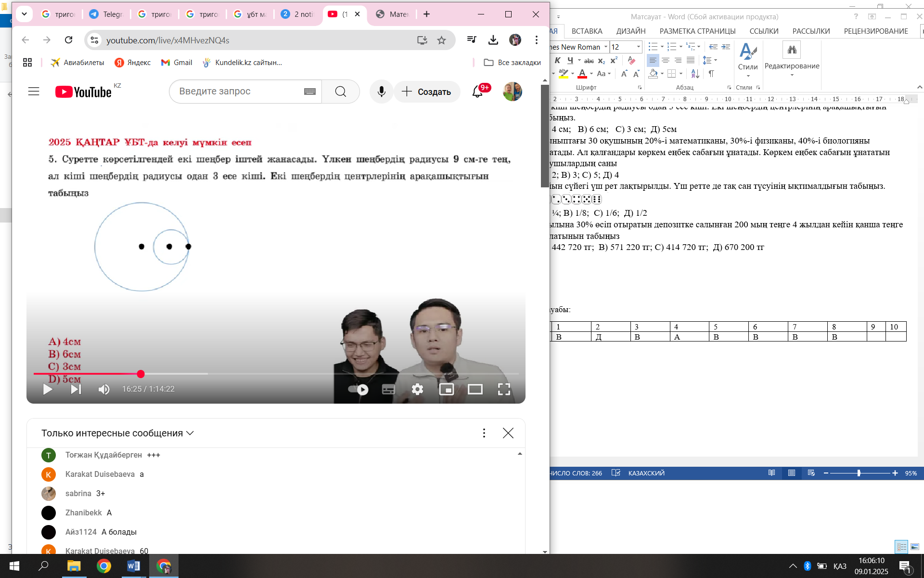Open the ВСТАВКА ribbon tab

click(587, 31)
